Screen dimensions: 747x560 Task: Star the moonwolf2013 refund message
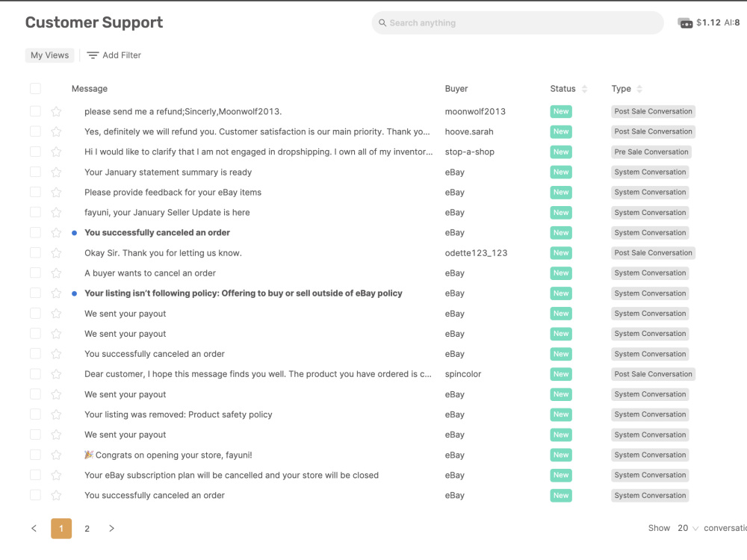[x=56, y=111]
